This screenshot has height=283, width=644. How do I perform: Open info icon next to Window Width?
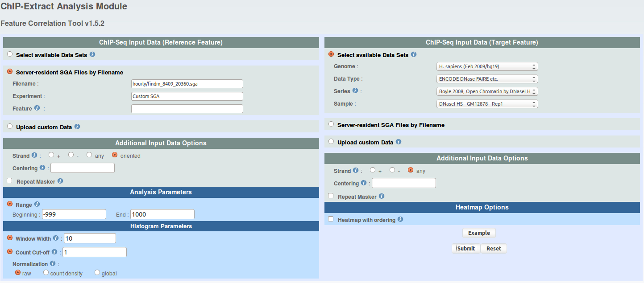56,238
